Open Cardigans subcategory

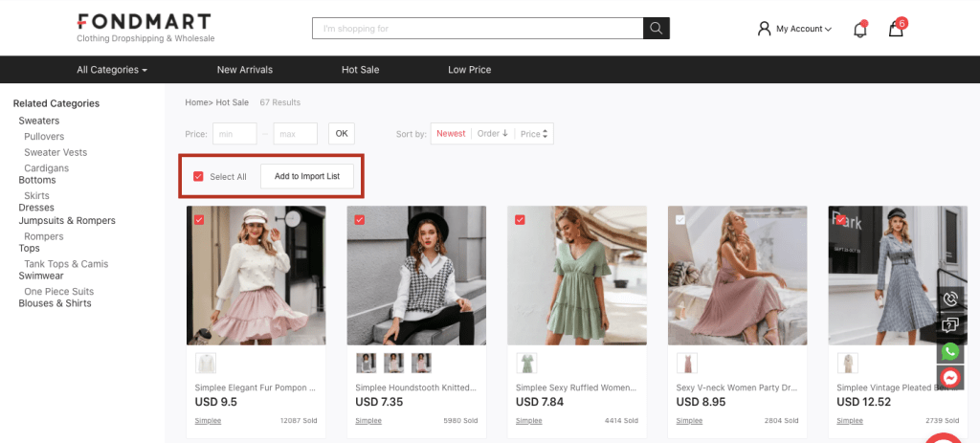pos(46,168)
